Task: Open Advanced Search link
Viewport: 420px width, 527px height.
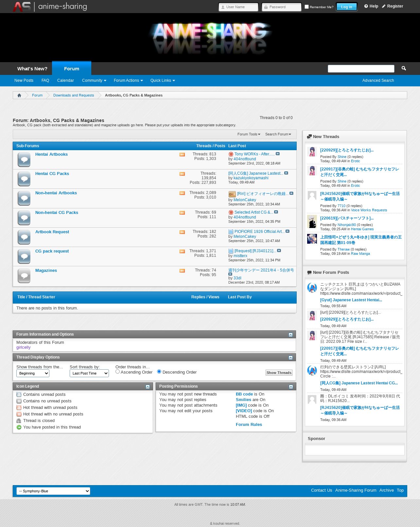Action: tap(378, 80)
